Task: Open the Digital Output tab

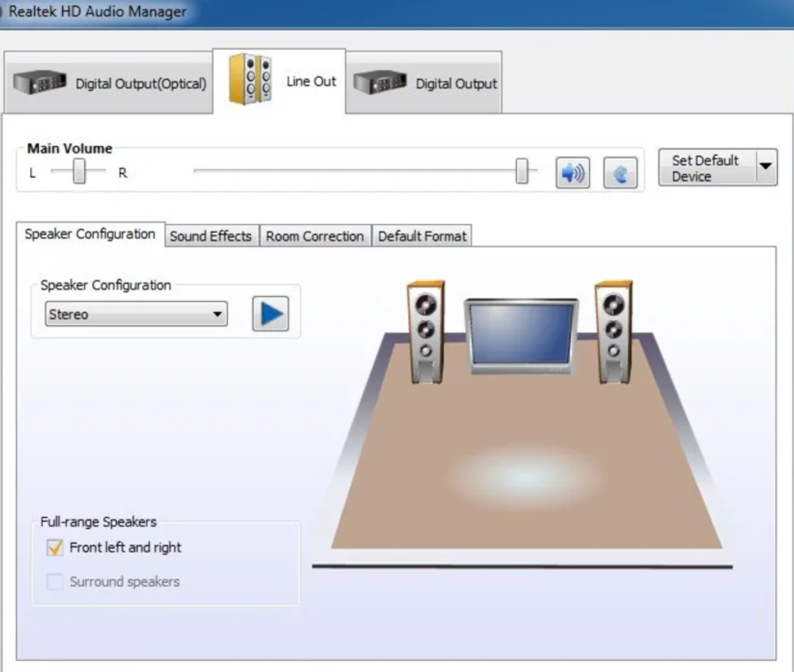Action: click(424, 83)
